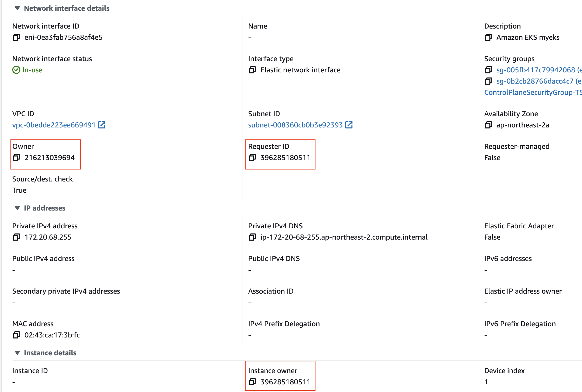Copy the Instance owner ID
Image resolution: width=582 pixels, height=392 pixels.
pyautogui.click(x=252, y=382)
